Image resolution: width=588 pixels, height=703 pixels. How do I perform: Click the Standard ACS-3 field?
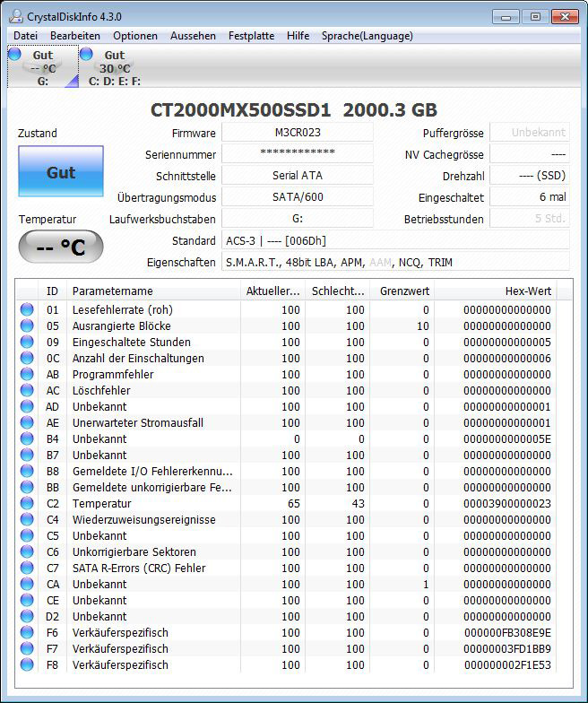coord(396,240)
